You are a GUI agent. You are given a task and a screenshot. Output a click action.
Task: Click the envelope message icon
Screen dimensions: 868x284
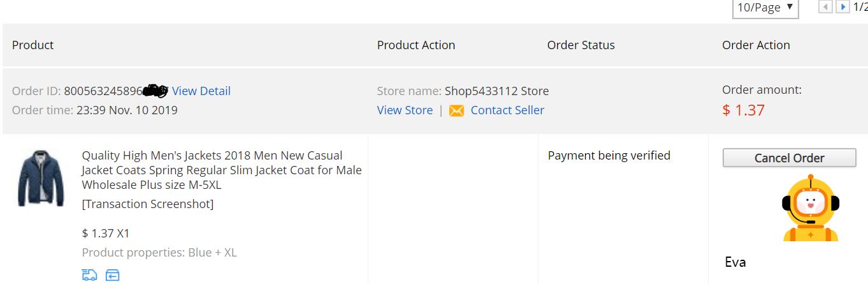coord(456,111)
